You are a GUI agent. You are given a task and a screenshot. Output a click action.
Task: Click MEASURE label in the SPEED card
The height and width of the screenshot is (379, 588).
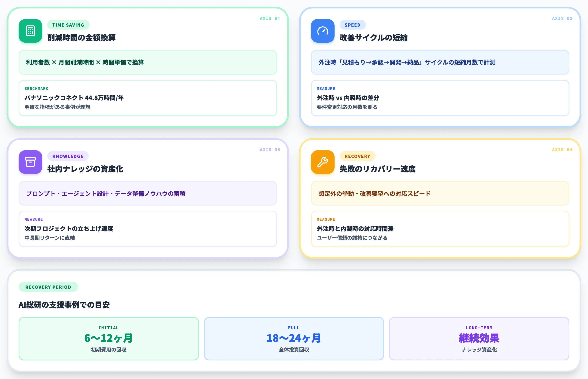point(326,89)
